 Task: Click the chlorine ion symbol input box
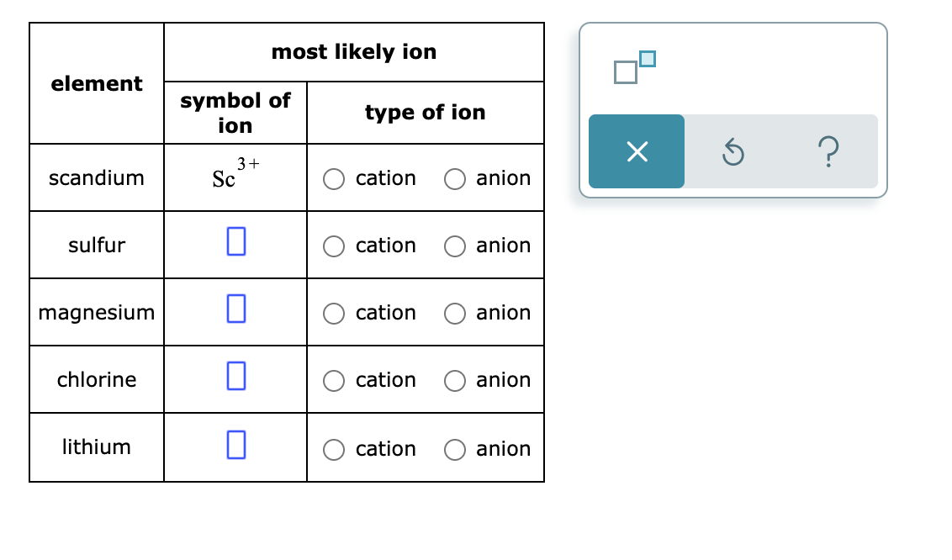[x=236, y=376]
